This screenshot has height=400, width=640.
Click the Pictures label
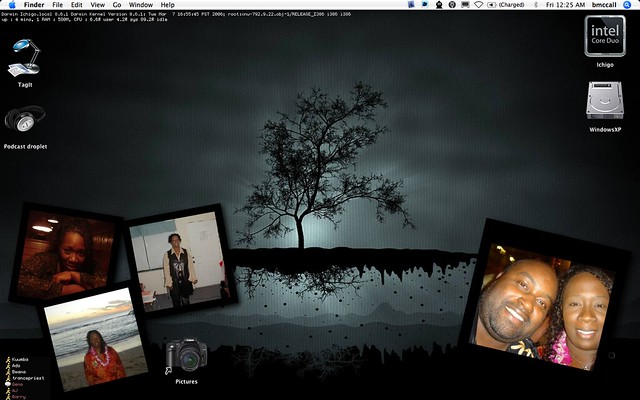pyautogui.click(x=187, y=382)
